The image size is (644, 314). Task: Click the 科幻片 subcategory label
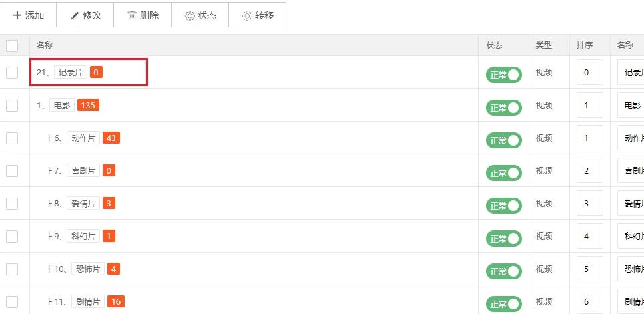83,237
